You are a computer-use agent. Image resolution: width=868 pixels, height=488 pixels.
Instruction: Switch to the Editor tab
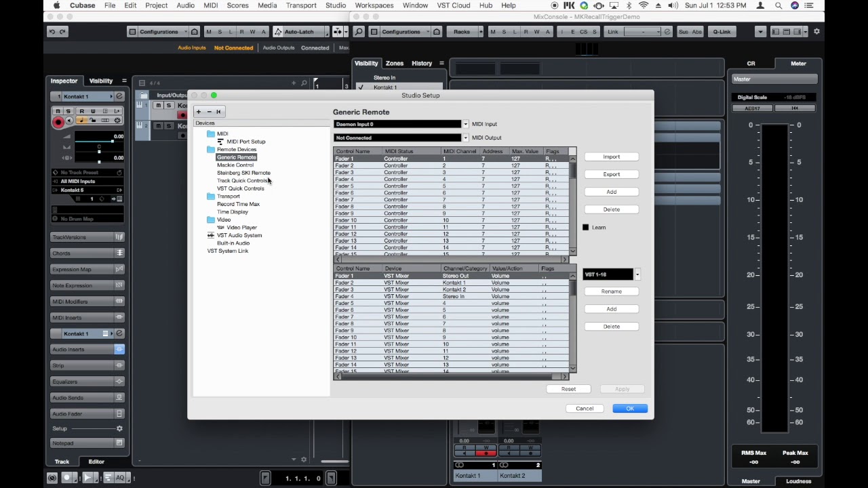96,462
